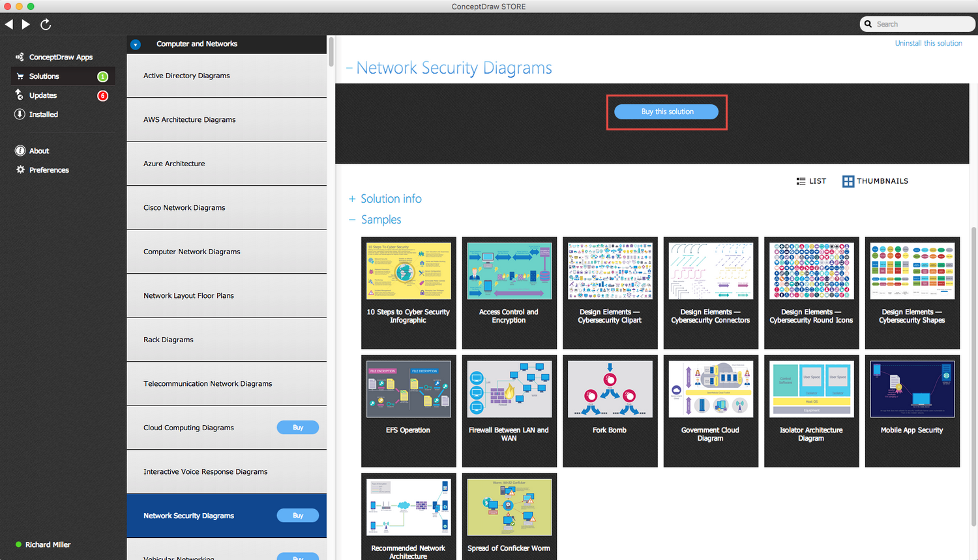Click the green Solutions count badge
Viewport: 978px width, 560px height.
(102, 77)
